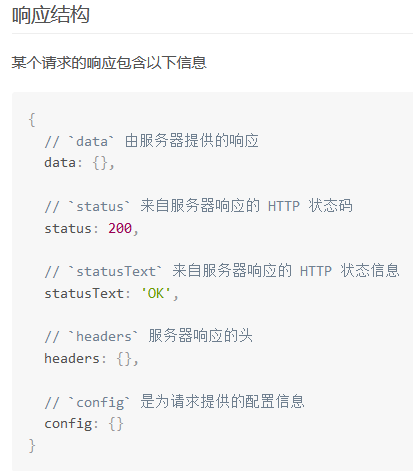Screen dimensions: 413x471
Task: Click the empty braces after config
Action: coord(116,424)
